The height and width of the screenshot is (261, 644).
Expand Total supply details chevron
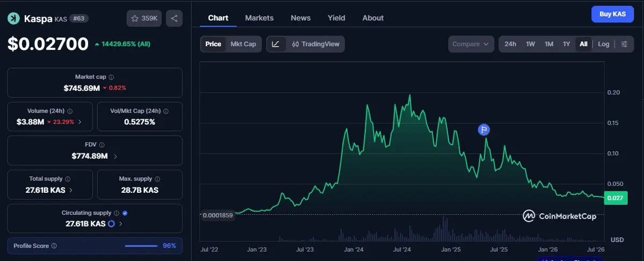[x=71, y=190]
